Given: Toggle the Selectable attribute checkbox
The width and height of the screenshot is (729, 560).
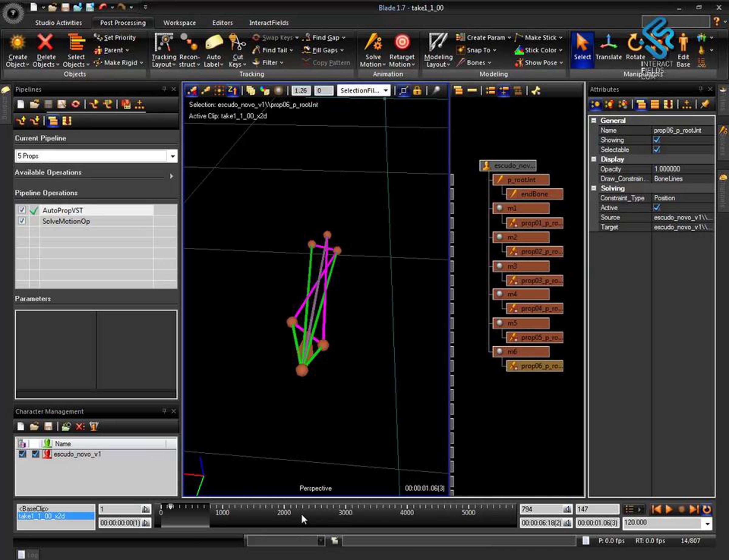Looking at the screenshot, I should tap(657, 150).
